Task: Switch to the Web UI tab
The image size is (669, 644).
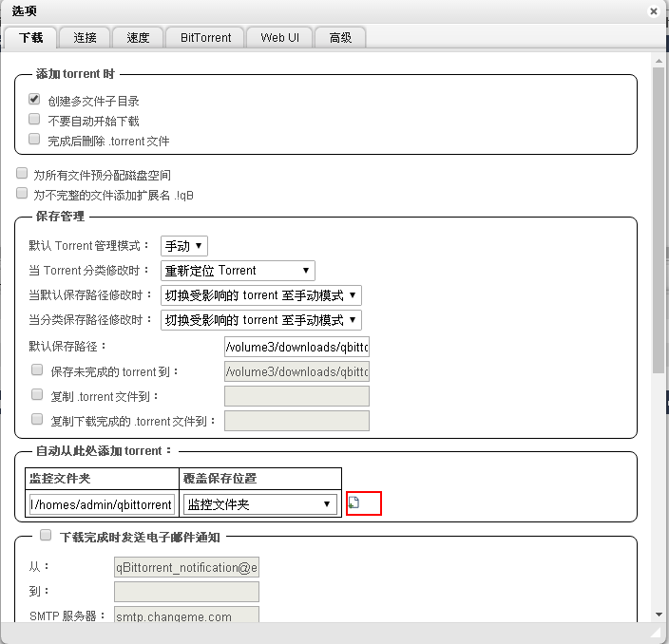Action: (x=279, y=38)
